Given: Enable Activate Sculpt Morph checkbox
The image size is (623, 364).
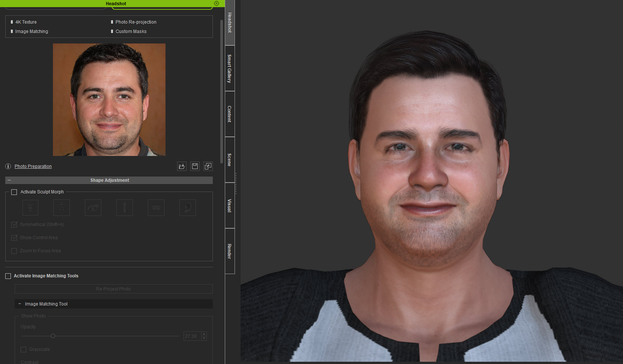Looking at the screenshot, I should point(14,192).
